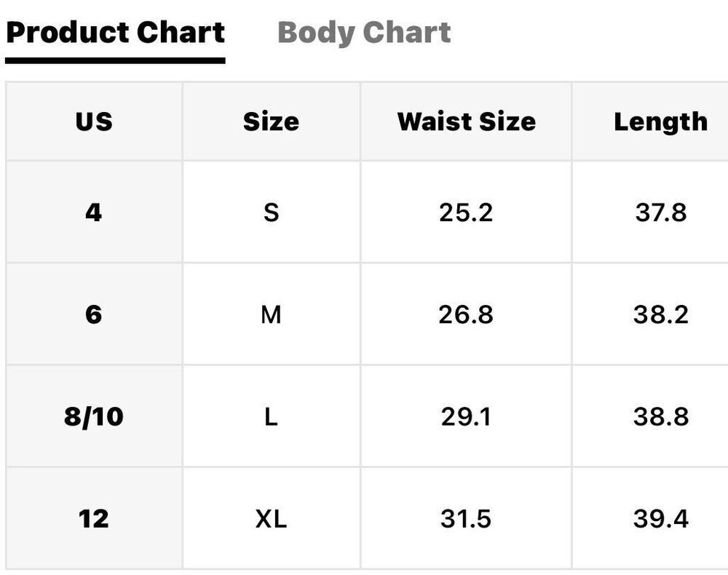Click the XL size cell

[271, 518]
